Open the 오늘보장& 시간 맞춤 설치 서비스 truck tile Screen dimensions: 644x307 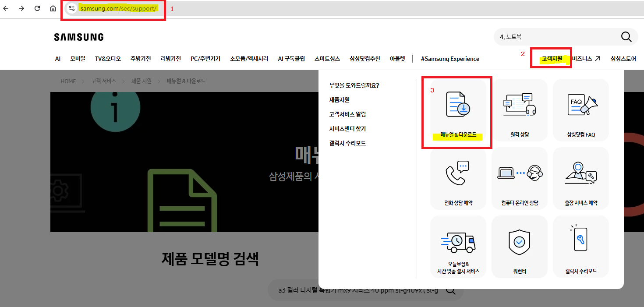pos(458,247)
